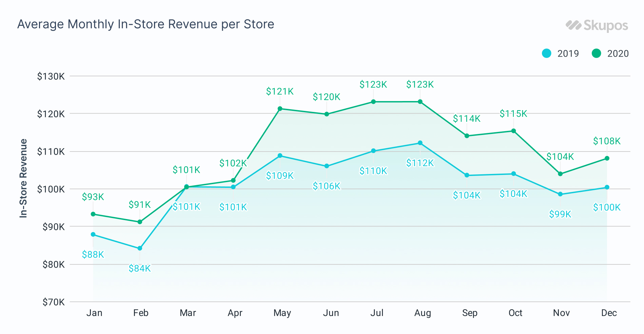The width and height of the screenshot is (644, 334).
Task: Click the $108K value label
Action: (607, 141)
